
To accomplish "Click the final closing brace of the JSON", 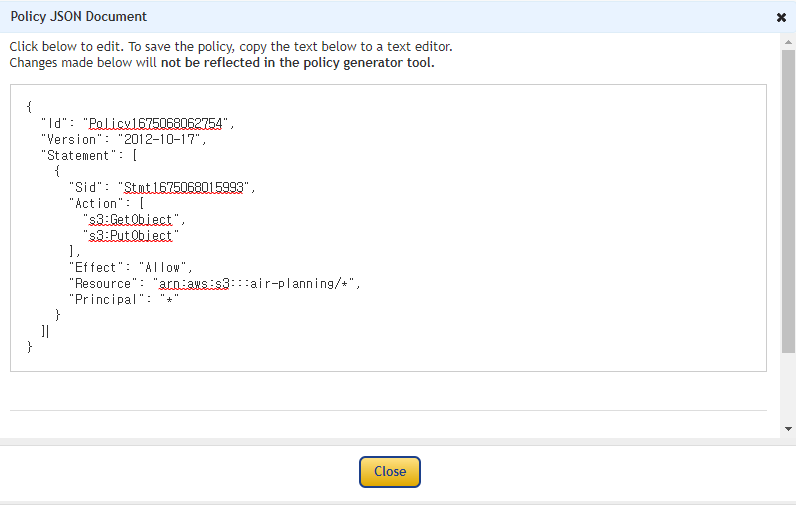I will [x=29, y=347].
